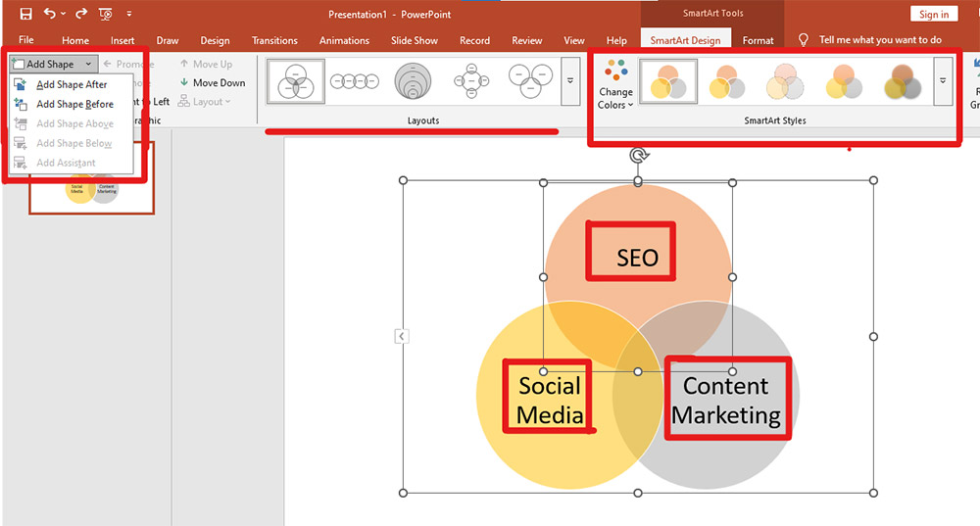Go to the Transitions tab
Screen dimensions: 980x526
[274, 40]
